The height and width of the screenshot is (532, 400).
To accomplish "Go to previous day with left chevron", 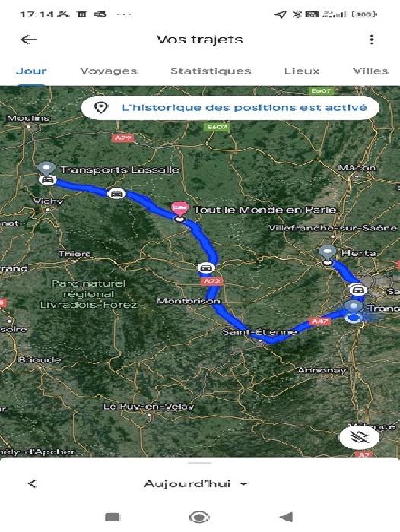I will [x=32, y=483].
